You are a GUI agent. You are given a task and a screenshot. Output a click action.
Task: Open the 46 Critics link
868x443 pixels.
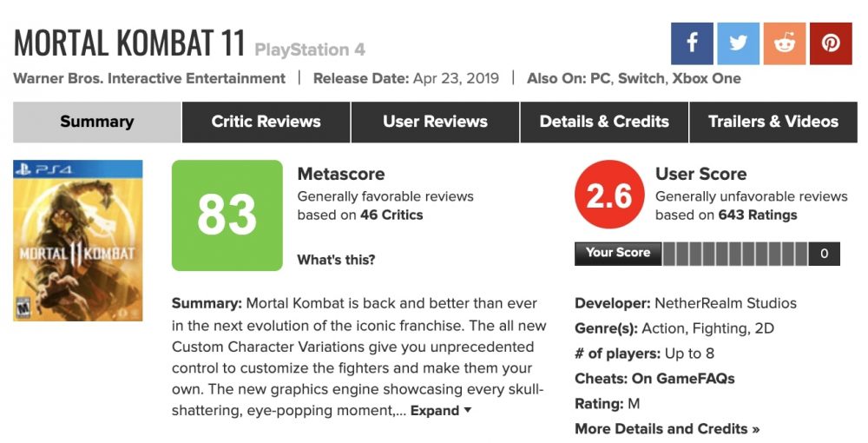391,215
